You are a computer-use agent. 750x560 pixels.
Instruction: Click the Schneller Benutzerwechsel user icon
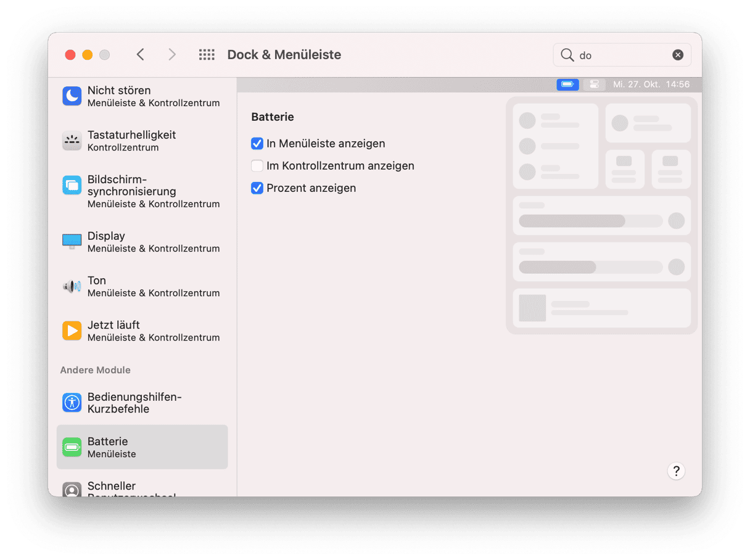coord(72,489)
